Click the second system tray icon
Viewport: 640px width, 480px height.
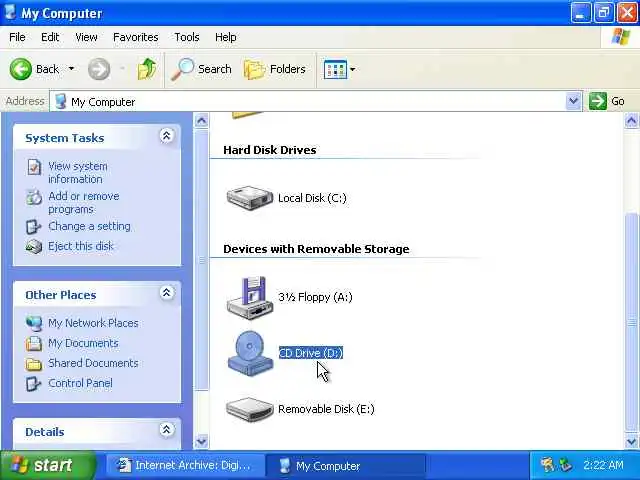coord(566,465)
